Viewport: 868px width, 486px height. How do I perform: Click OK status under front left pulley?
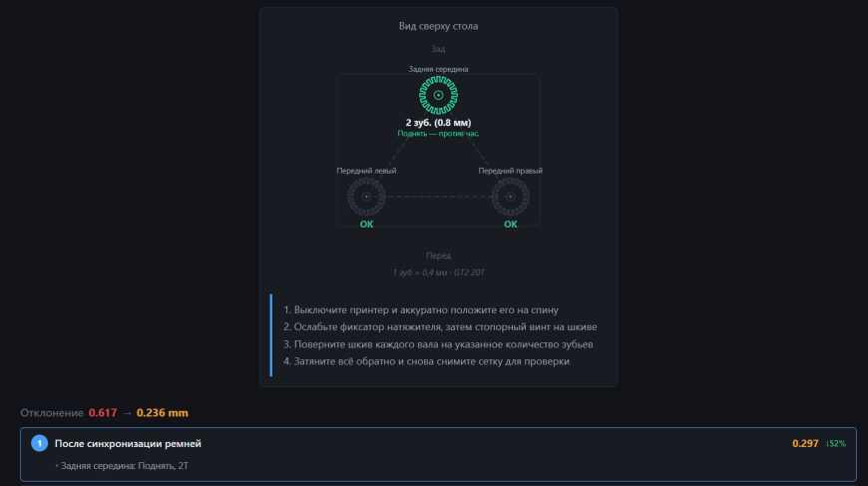click(x=366, y=225)
